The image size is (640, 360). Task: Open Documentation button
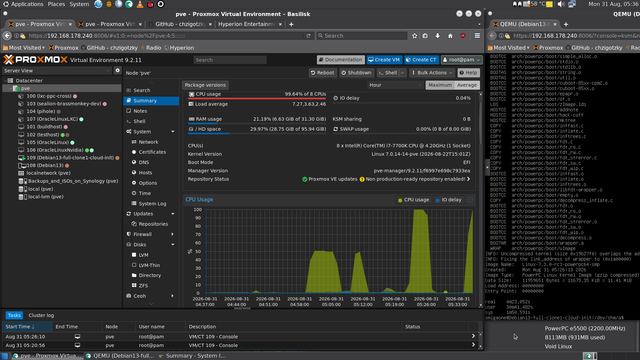pyautogui.click(x=341, y=60)
